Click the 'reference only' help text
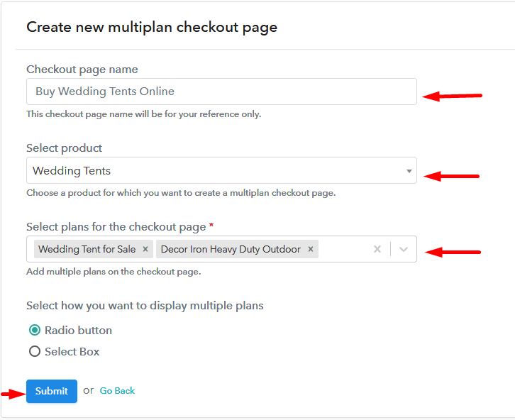 [x=144, y=114]
